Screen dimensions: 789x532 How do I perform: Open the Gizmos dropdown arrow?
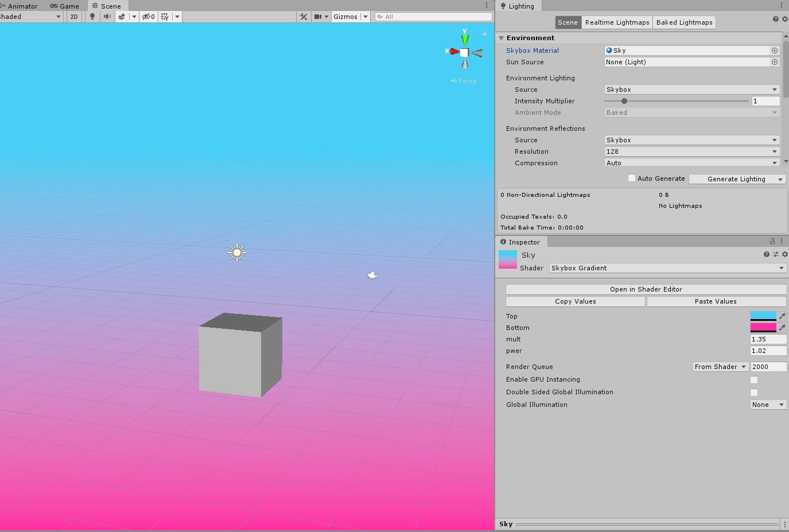pos(366,17)
